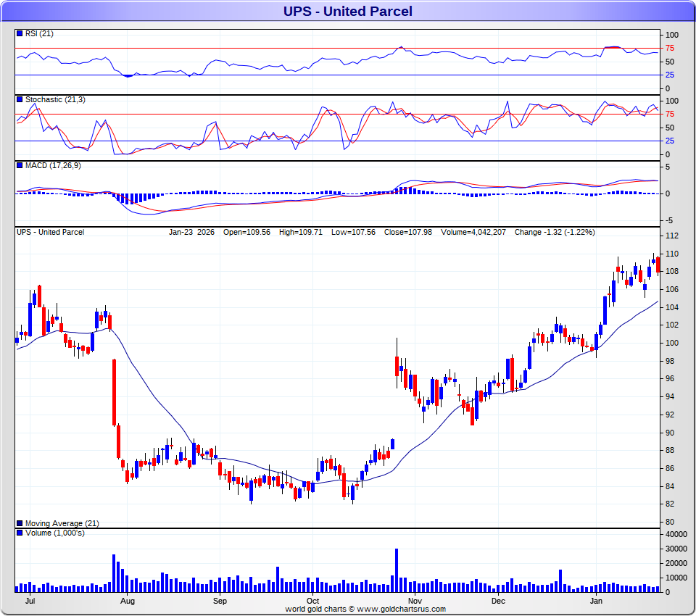This screenshot has width=696, height=616.
Task: Click the '40000' volume axis label
Action: click(x=676, y=534)
